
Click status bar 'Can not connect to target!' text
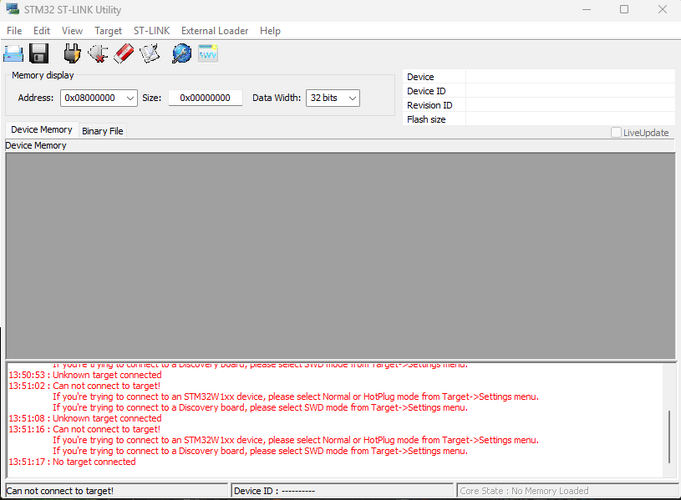(x=60, y=491)
